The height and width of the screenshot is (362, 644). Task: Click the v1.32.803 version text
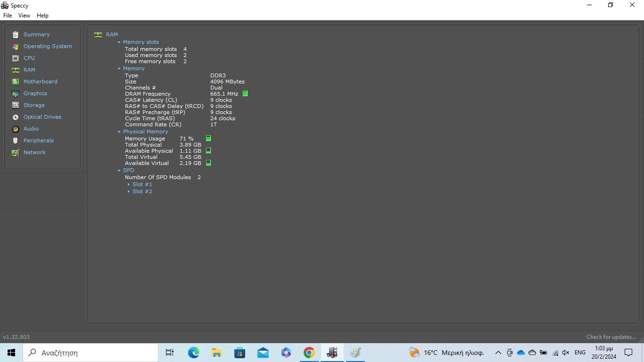[16, 337]
